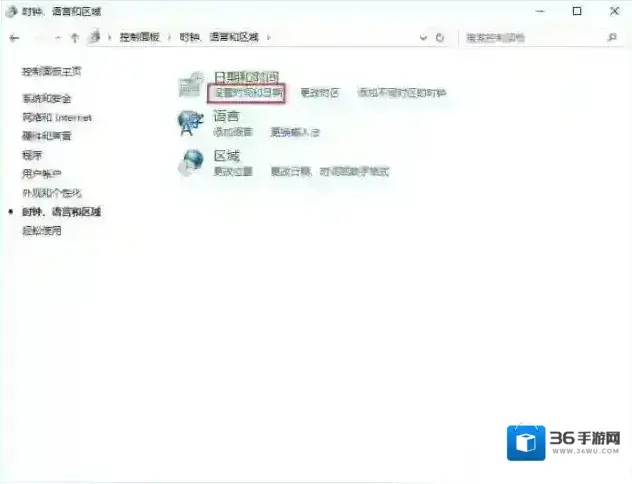Open 控制面板主页 in the sidebar
This screenshot has width=632, height=484.
coord(52,72)
